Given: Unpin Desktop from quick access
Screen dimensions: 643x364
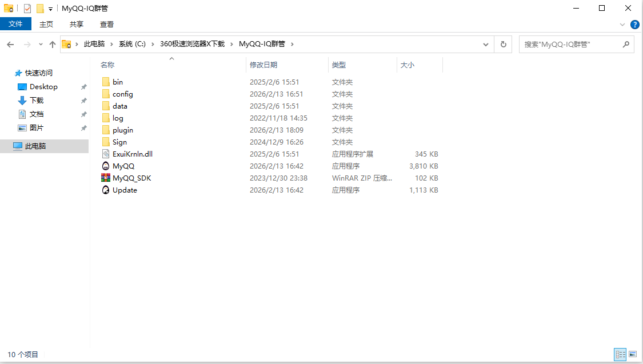Looking at the screenshot, I should 83,87.
